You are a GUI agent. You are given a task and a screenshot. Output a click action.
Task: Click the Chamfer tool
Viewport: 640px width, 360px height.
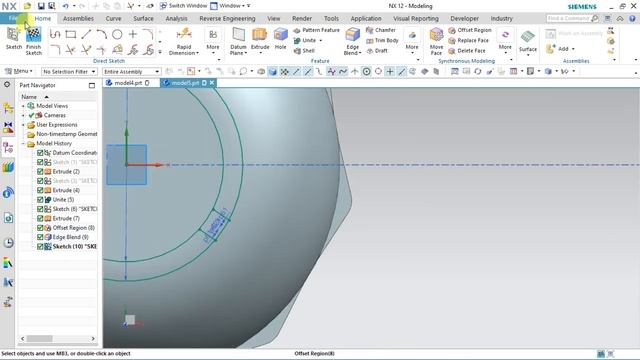tap(380, 30)
